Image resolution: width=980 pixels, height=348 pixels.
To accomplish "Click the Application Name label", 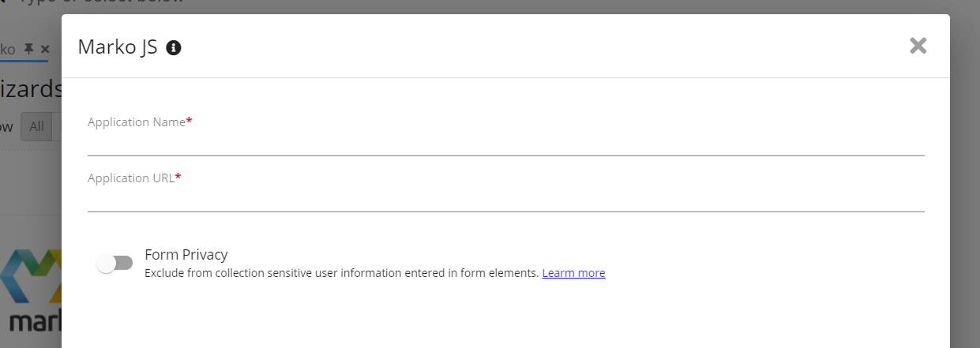I will click(136, 122).
